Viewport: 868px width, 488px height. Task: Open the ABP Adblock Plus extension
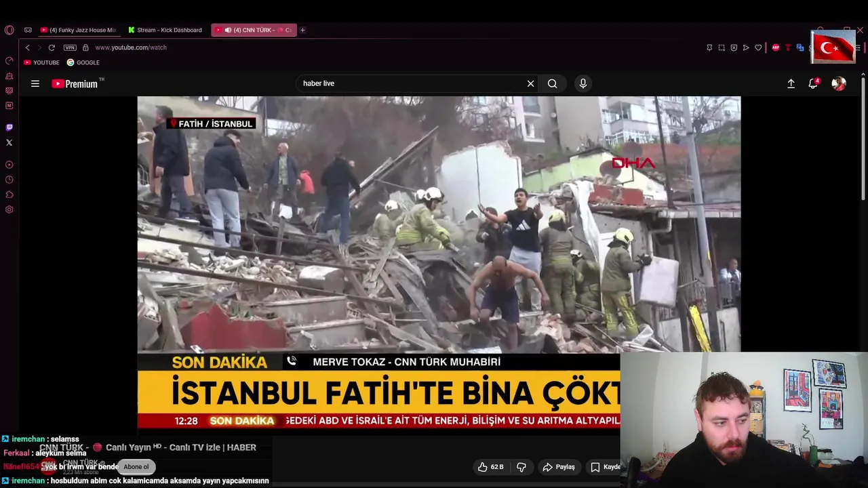click(x=776, y=47)
